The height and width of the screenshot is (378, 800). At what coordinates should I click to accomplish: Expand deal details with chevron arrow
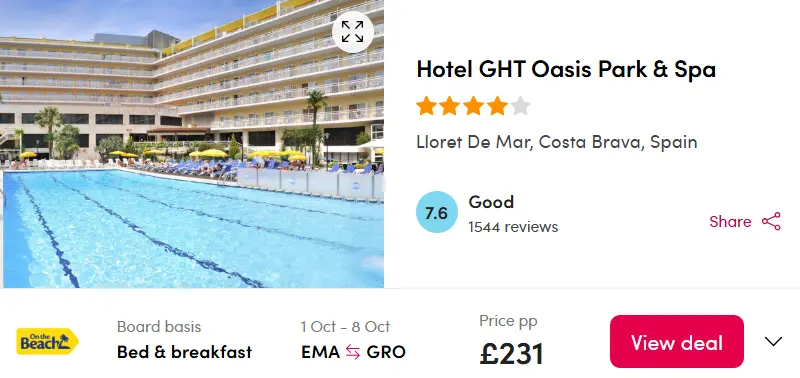pyautogui.click(x=773, y=341)
